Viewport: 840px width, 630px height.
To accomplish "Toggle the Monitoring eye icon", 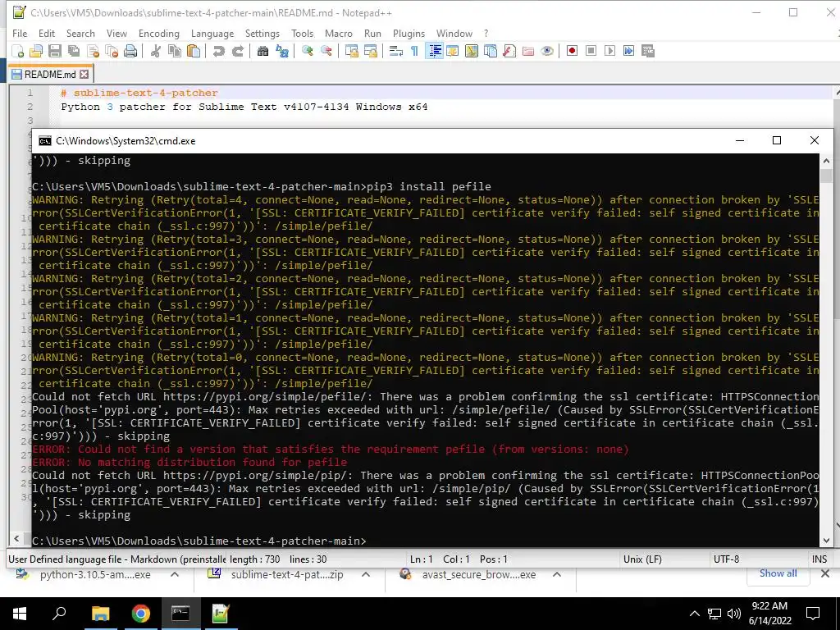I will pos(547,51).
